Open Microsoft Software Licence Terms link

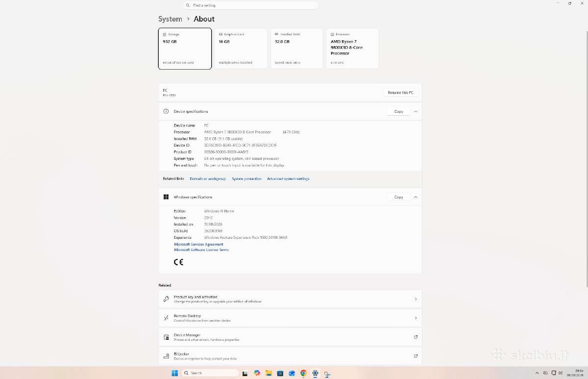(x=201, y=250)
